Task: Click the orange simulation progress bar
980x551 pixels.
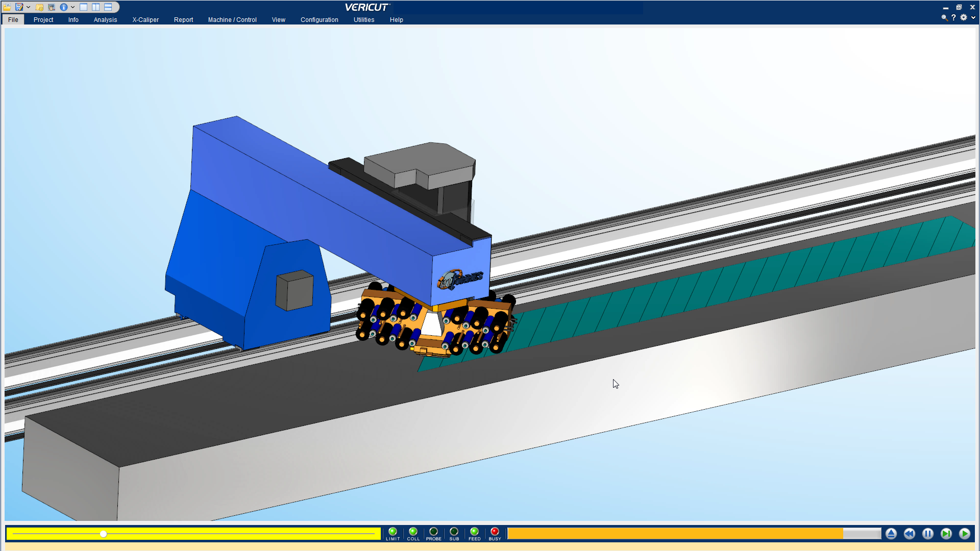Action: coord(674,534)
